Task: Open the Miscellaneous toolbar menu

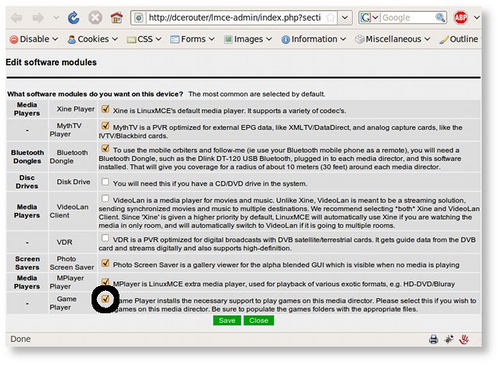Action: (393, 39)
